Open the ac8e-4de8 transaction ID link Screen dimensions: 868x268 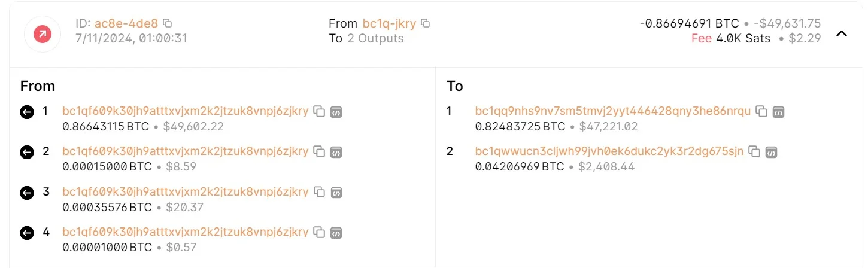tap(126, 23)
